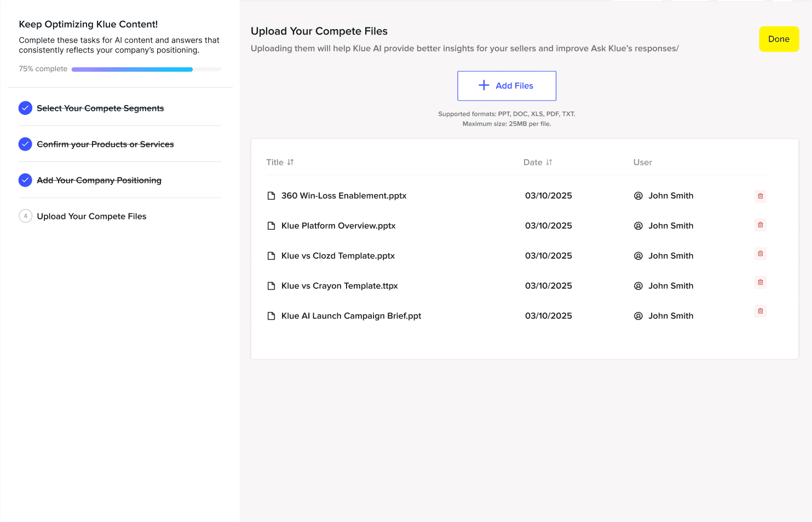812x522 pixels.
Task: Toggle the Select Your Compete Segments checkmark
Action: tap(25, 108)
